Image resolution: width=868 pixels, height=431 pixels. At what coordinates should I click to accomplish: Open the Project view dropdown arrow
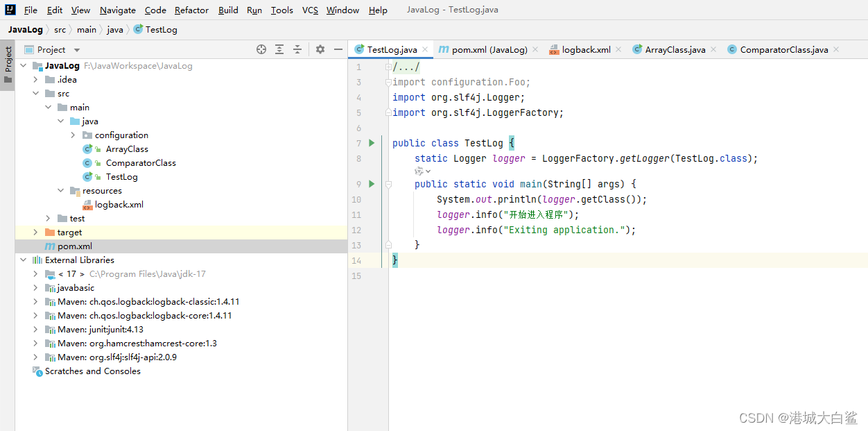(x=77, y=50)
